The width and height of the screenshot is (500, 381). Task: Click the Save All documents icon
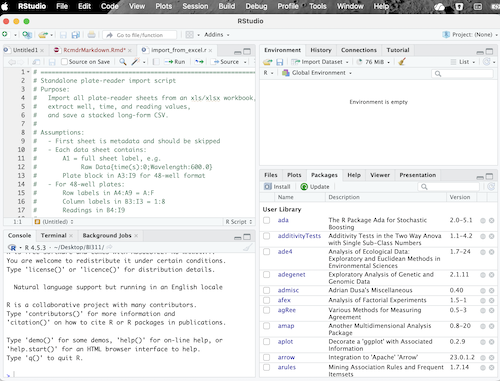point(76,35)
